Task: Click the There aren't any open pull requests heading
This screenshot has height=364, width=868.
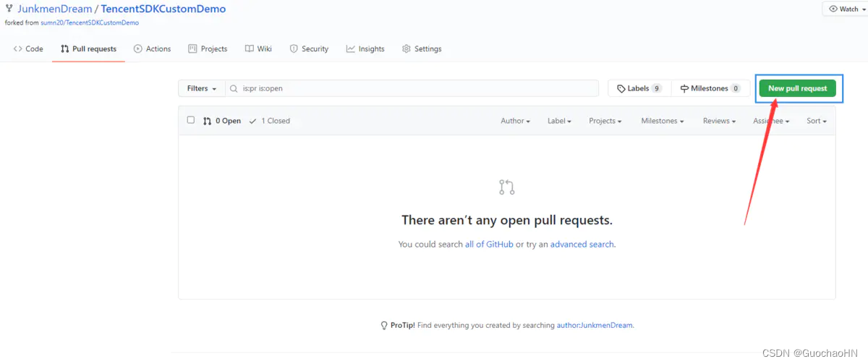Action: (507, 220)
